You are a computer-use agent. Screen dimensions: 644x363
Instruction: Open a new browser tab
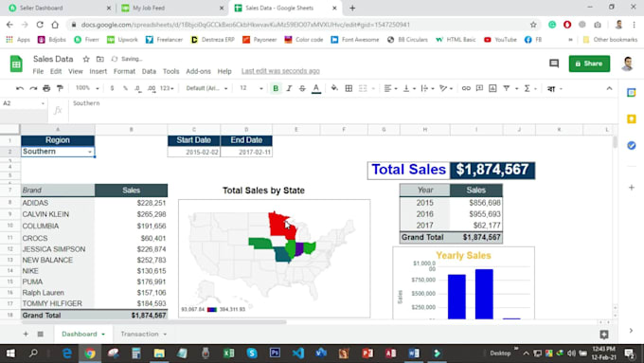352,8
